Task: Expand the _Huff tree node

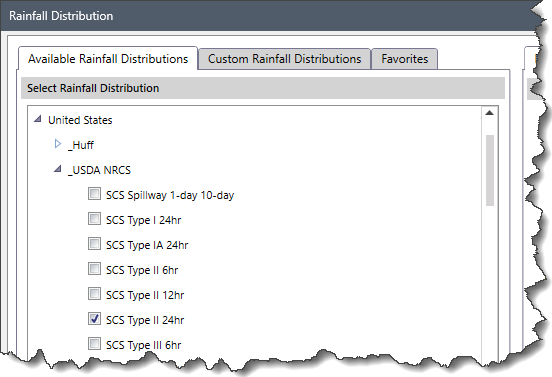Action: click(58, 144)
